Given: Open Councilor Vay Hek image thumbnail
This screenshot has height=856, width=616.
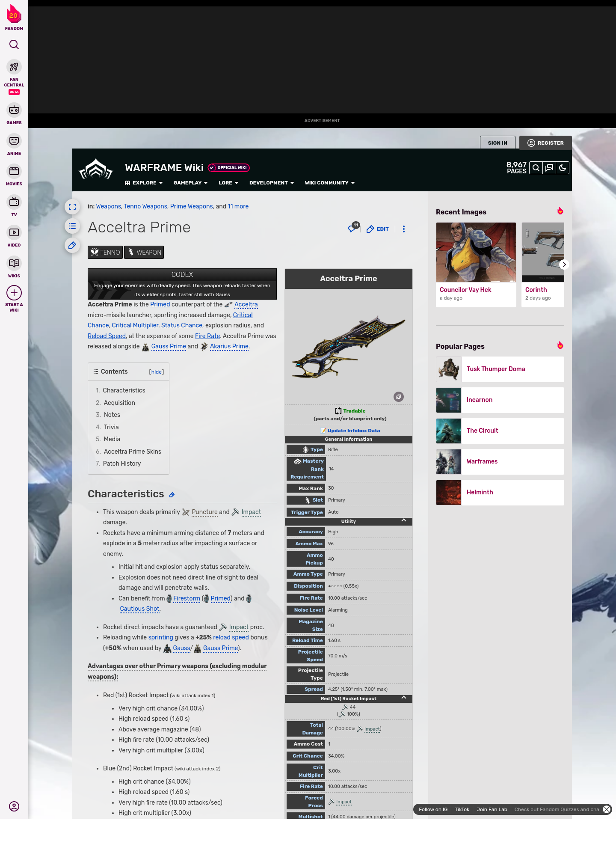Looking at the screenshot, I should [x=476, y=252].
